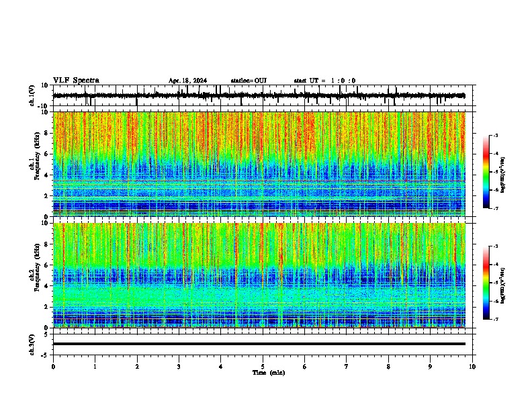Click the "6" tick label on the time axis
This screenshot has width=532, height=411.
click(305, 367)
